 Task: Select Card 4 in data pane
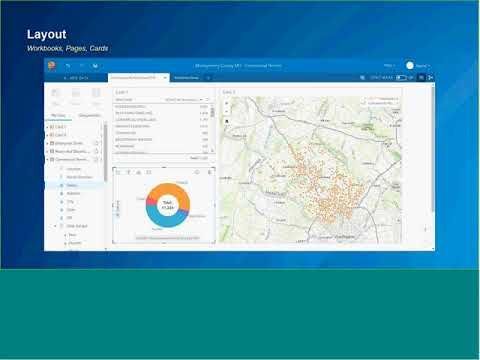[60, 135]
